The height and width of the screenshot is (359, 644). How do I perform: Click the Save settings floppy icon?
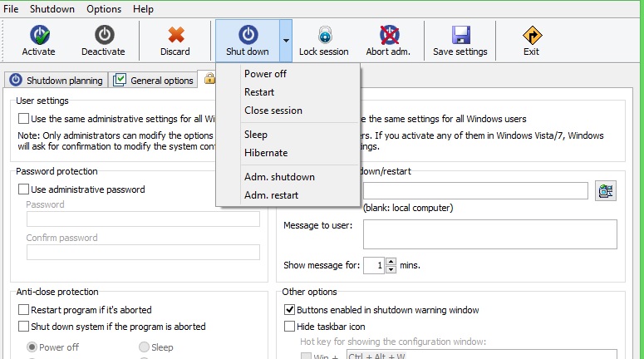click(461, 35)
